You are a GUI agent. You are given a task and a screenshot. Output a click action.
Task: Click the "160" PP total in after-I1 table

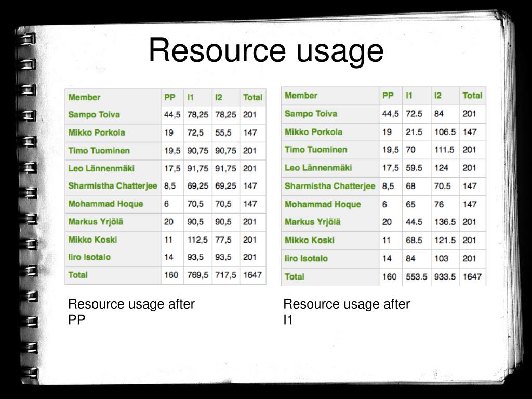pos(389,277)
